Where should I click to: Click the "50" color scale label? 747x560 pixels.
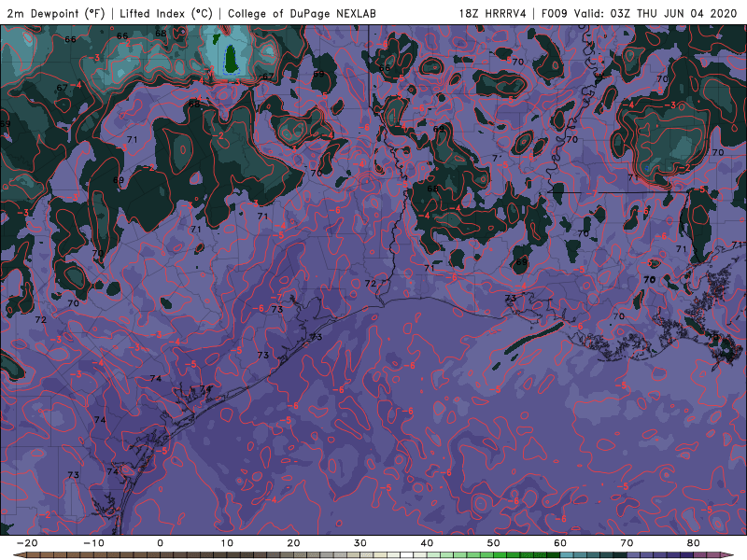pyautogui.click(x=494, y=543)
